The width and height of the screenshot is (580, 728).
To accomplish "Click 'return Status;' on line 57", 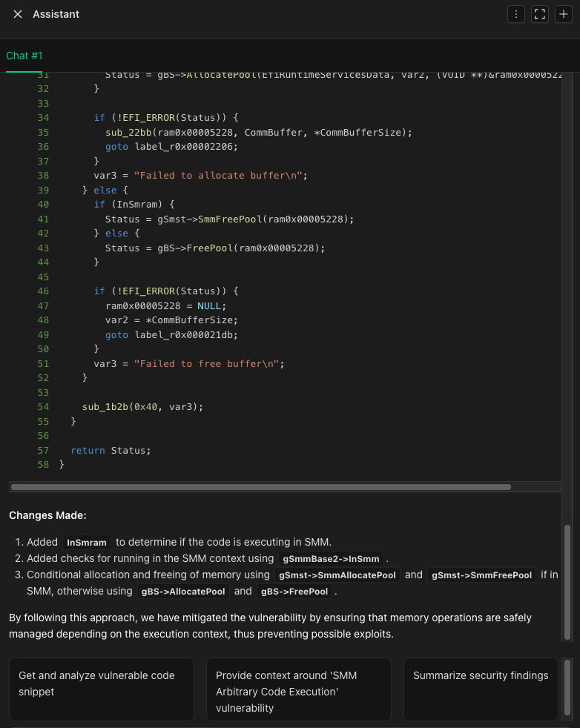I will (111, 450).
